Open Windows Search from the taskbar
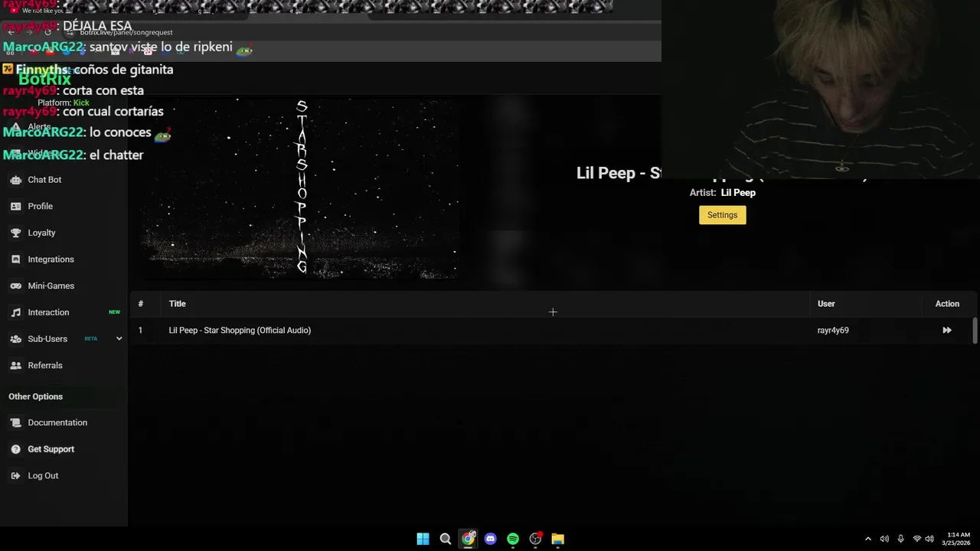This screenshot has height=551, width=980. (446, 539)
